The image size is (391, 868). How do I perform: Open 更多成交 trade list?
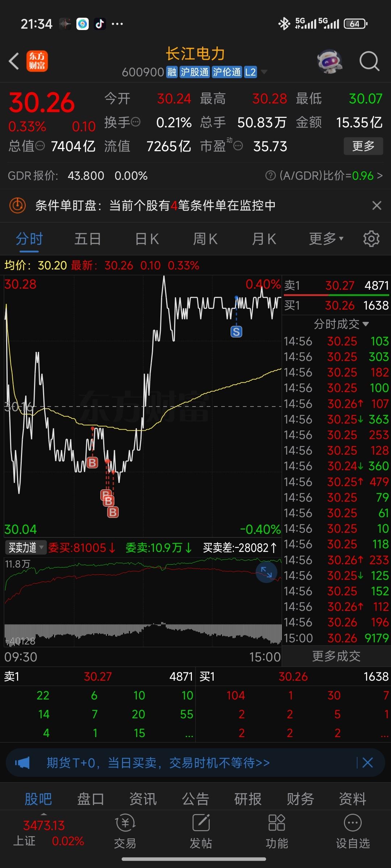[336, 656]
